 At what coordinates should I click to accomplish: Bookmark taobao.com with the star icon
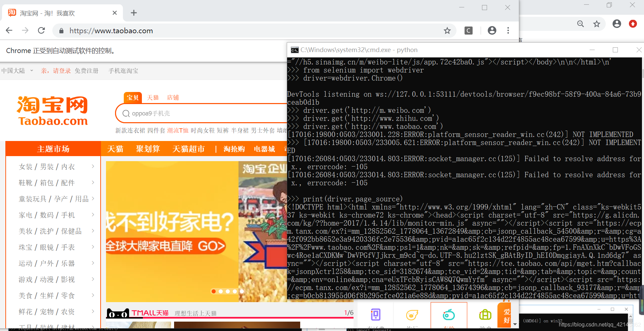447,31
